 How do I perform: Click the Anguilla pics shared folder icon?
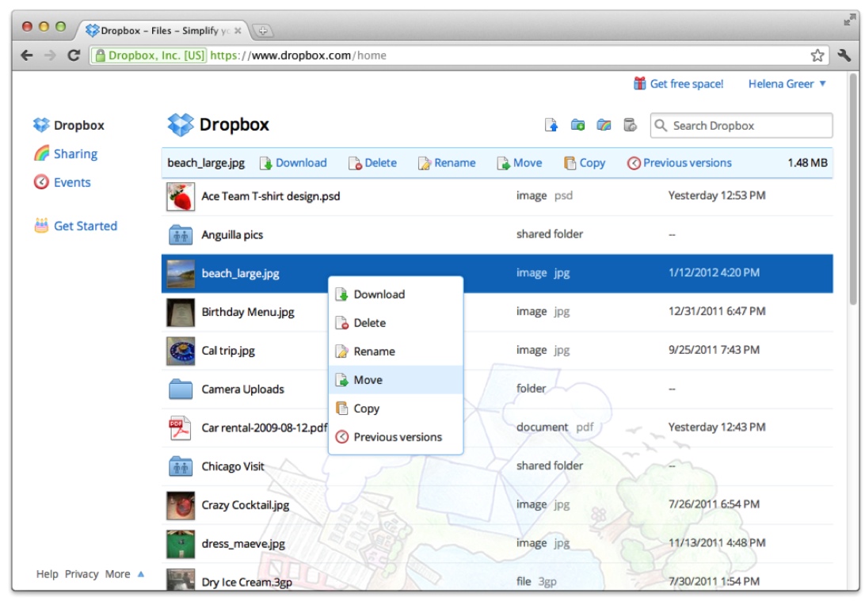pos(181,235)
